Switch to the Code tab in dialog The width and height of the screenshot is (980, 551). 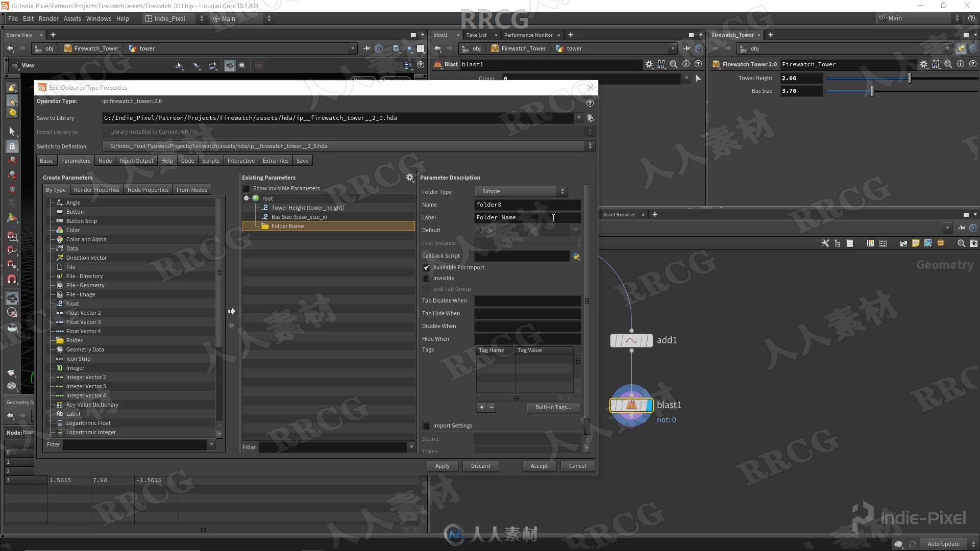point(187,160)
